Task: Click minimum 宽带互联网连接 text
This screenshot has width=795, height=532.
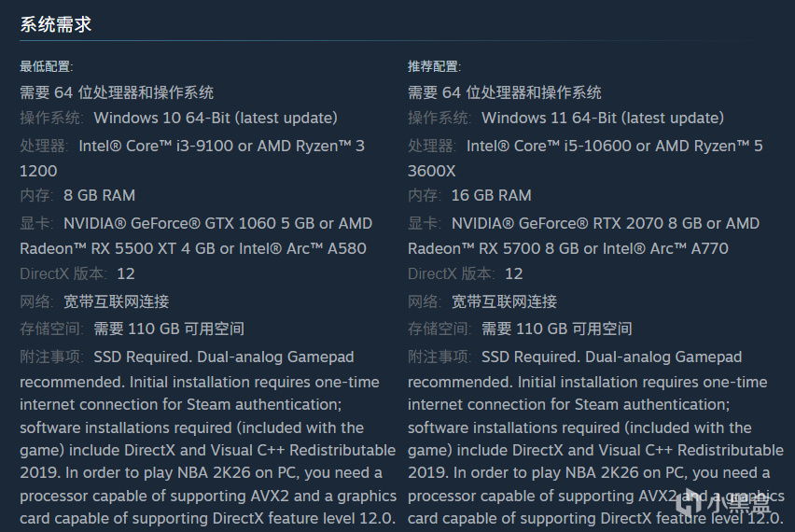Action: tap(116, 301)
